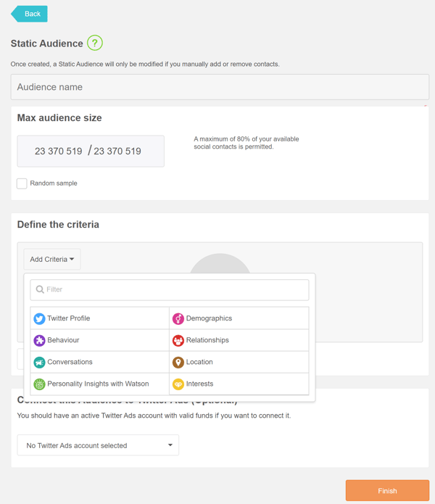Pick the green Personality Insights Watson icon
This screenshot has height=504, width=435.
coord(39,384)
